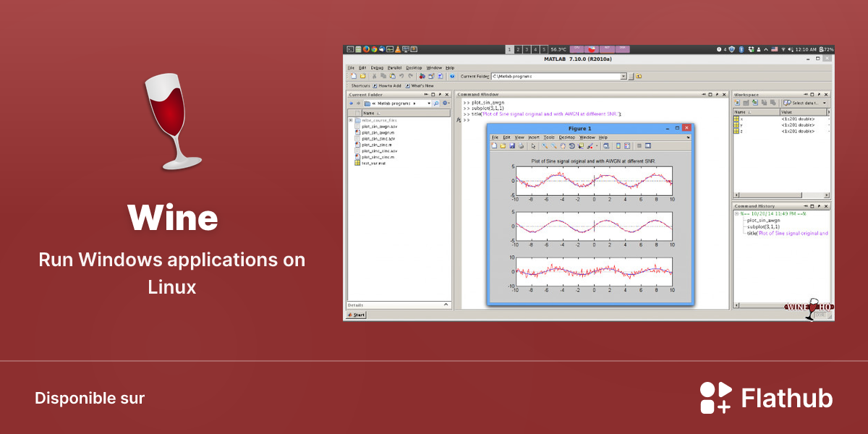Select subplot(3,1,1) in Command History
This screenshot has height=434, width=868.
tap(763, 226)
